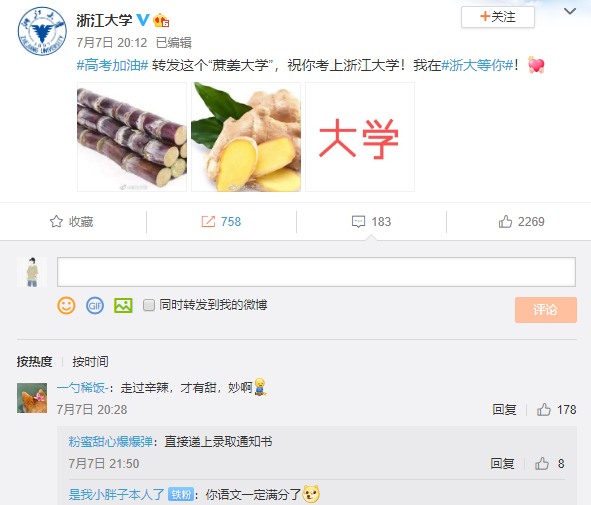Click the Zhejiang University avatar logo

pyautogui.click(x=42, y=31)
